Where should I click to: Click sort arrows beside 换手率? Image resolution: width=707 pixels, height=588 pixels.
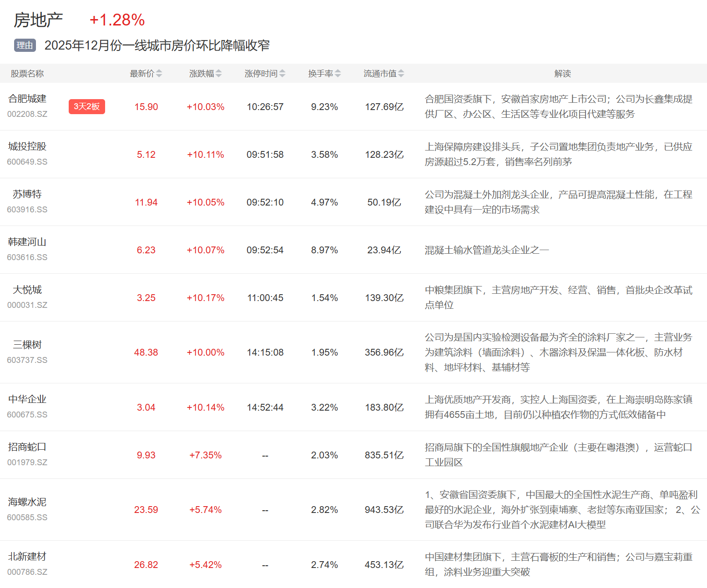click(x=338, y=74)
